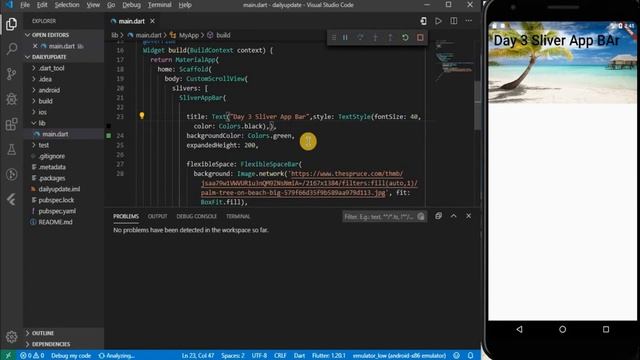Click the errors and warnings count in the status bar

click(32, 356)
